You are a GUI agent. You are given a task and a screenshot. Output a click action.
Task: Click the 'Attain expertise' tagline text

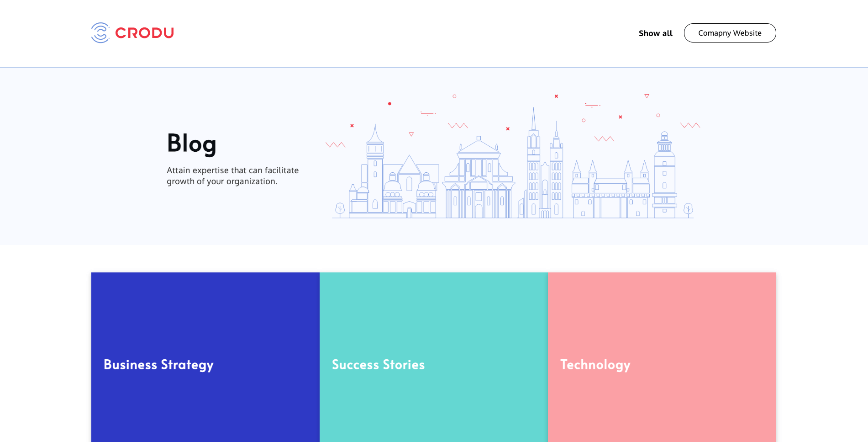click(232, 176)
